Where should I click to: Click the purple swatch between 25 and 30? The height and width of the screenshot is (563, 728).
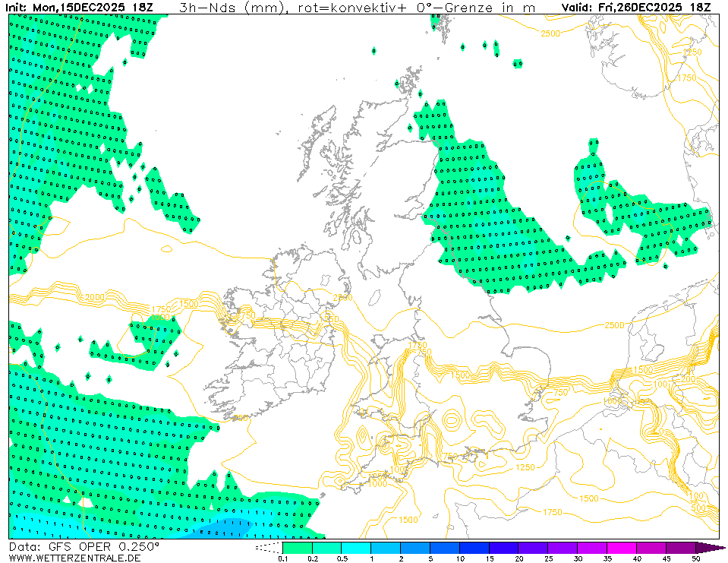click(563, 547)
